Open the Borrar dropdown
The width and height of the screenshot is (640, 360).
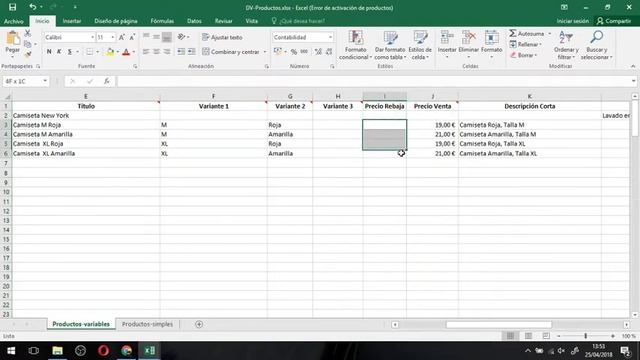(x=524, y=55)
